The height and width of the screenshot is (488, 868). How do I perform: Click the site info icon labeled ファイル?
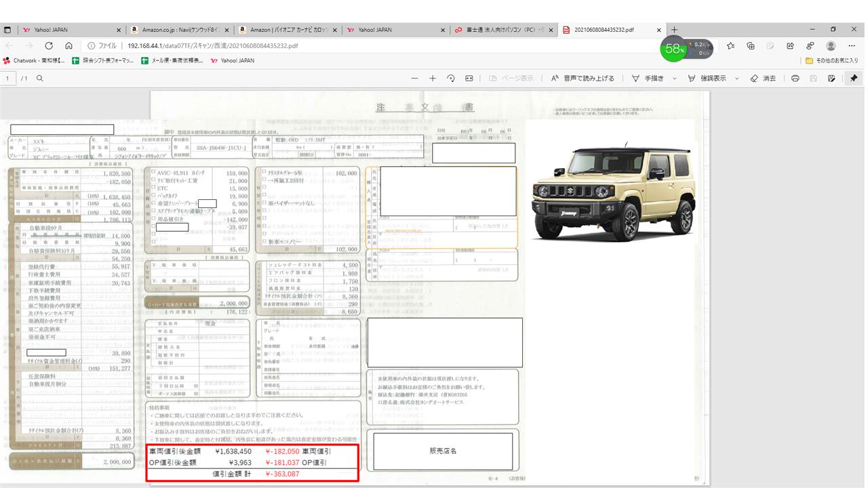click(x=102, y=45)
